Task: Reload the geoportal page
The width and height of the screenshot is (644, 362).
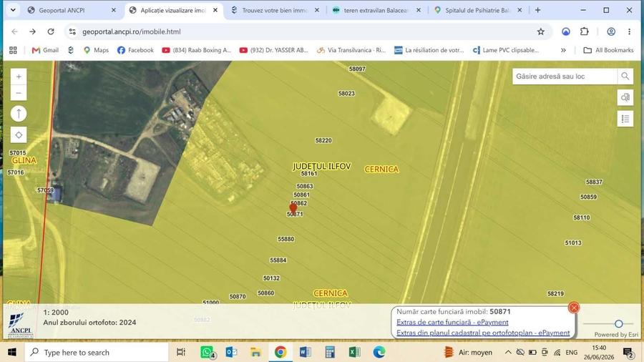Action: point(51,31)
